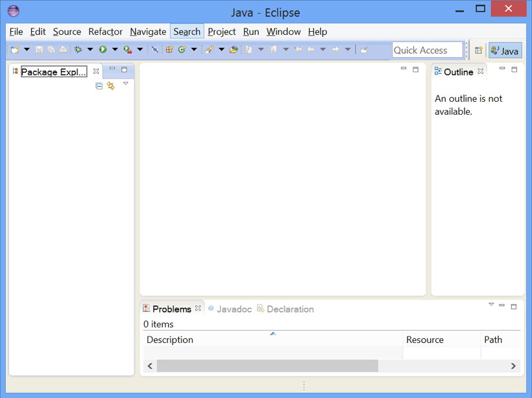The width and height of the screenshot is (532, 398).
Task: Run the program with the green play icon
Action: [x=103, y=49]
